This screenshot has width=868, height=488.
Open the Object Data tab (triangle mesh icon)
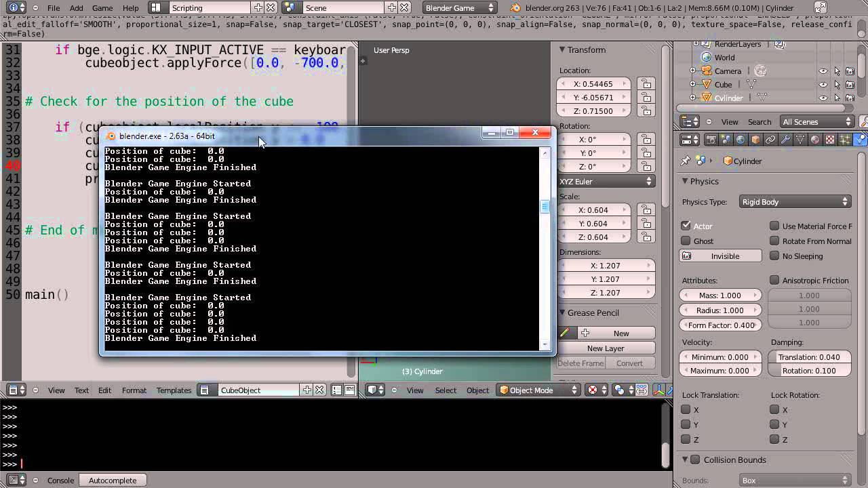800,140
